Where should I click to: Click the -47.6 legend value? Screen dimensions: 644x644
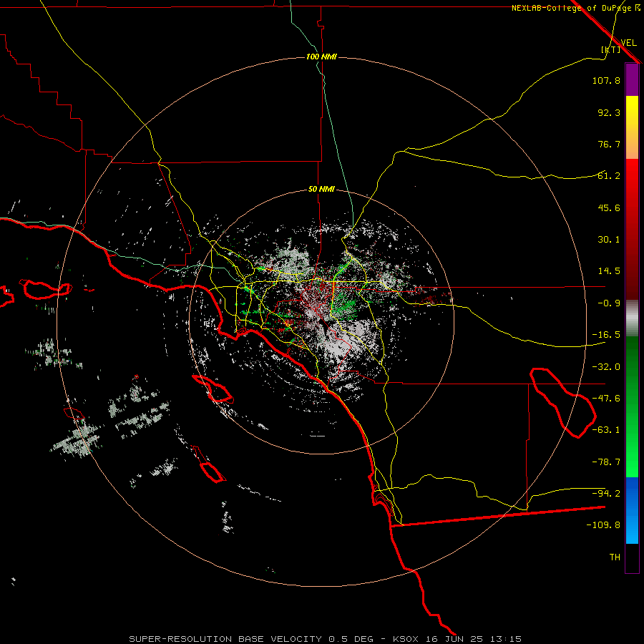[x=606, y=399]
